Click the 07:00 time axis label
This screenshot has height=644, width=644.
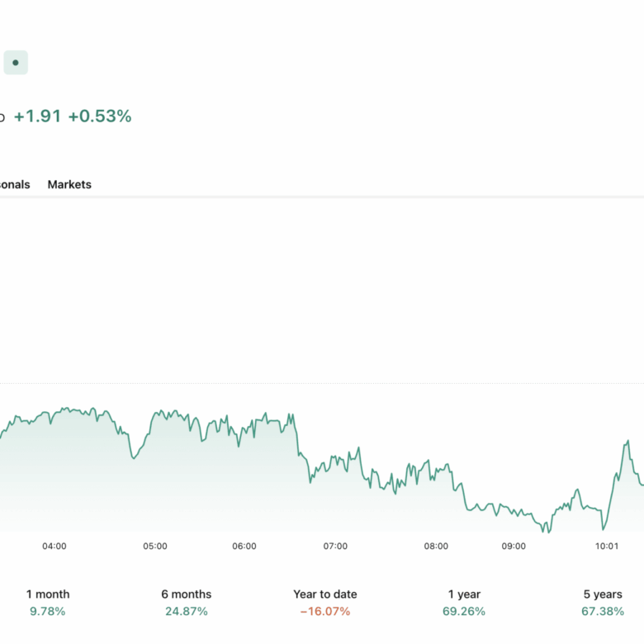tap(335, 546)
